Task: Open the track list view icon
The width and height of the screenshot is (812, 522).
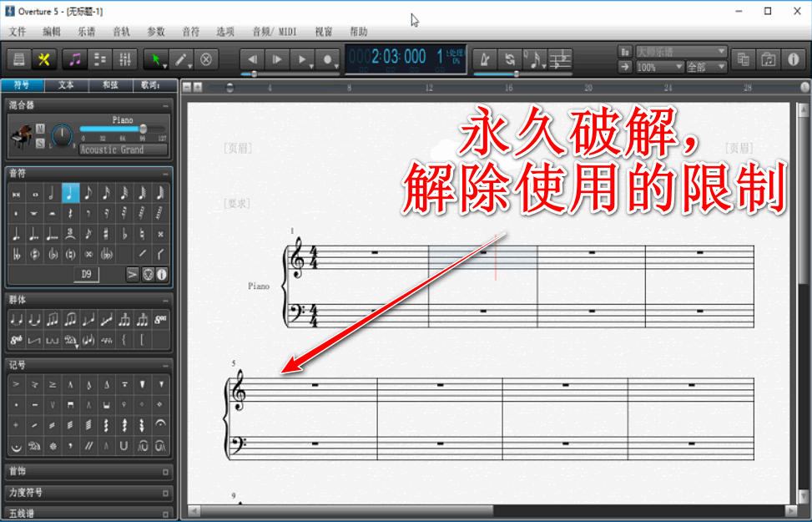Action: pyautogui.click(x=100, y=59)
